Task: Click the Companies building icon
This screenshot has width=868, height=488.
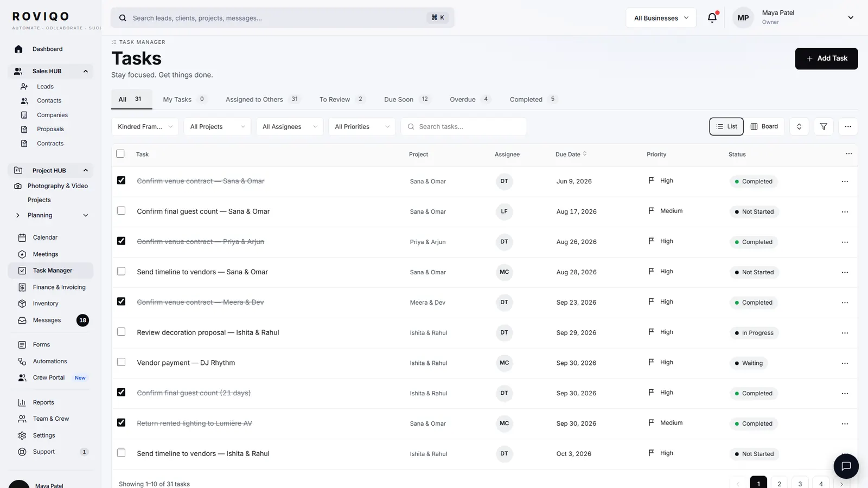Action: [24, 115]
